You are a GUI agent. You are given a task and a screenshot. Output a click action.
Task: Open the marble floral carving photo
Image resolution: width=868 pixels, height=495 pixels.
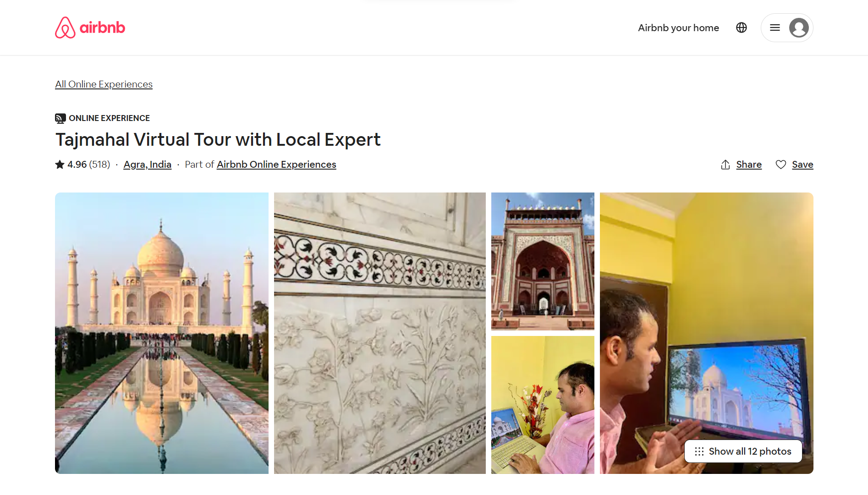pos(380,333)
